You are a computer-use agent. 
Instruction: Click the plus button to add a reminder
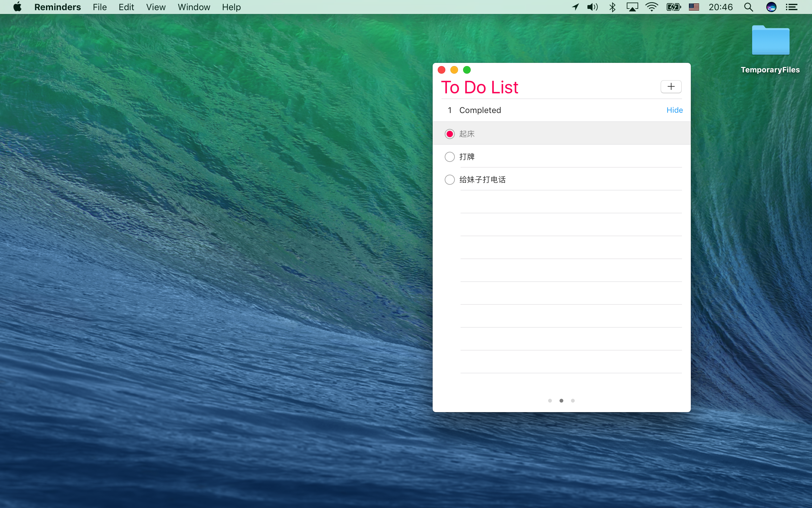[x=671, y=87]
